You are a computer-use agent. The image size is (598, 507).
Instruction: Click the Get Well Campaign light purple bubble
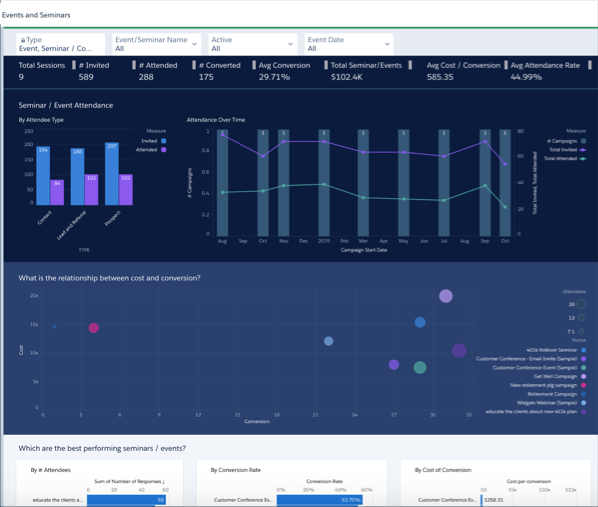(x=446, y=296)
